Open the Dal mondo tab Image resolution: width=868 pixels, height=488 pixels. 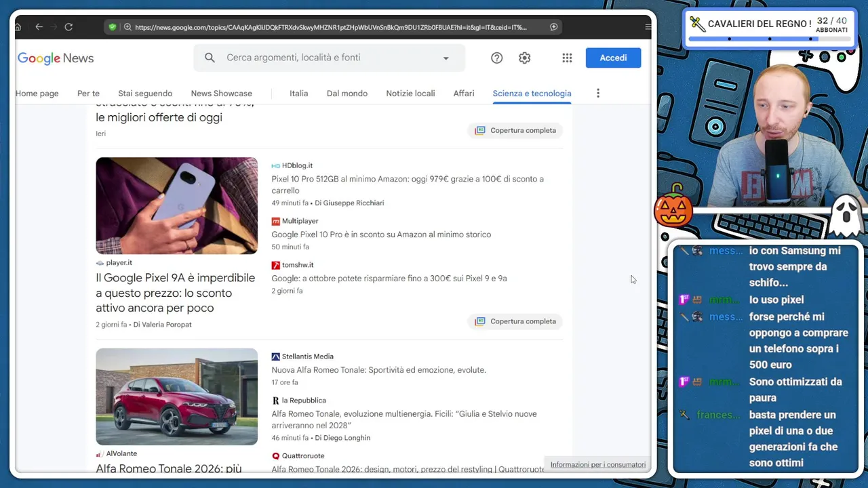[347, 94]
